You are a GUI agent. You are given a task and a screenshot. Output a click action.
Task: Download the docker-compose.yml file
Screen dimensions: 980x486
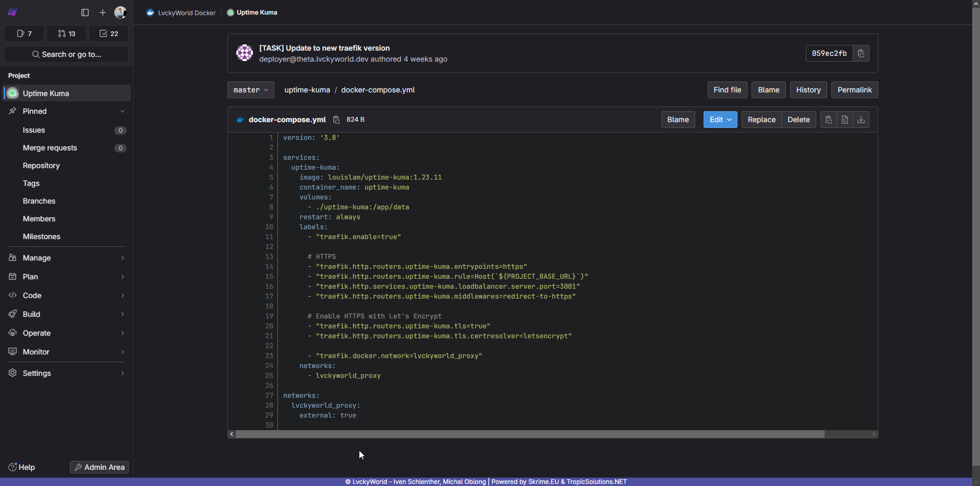[861, 120]
